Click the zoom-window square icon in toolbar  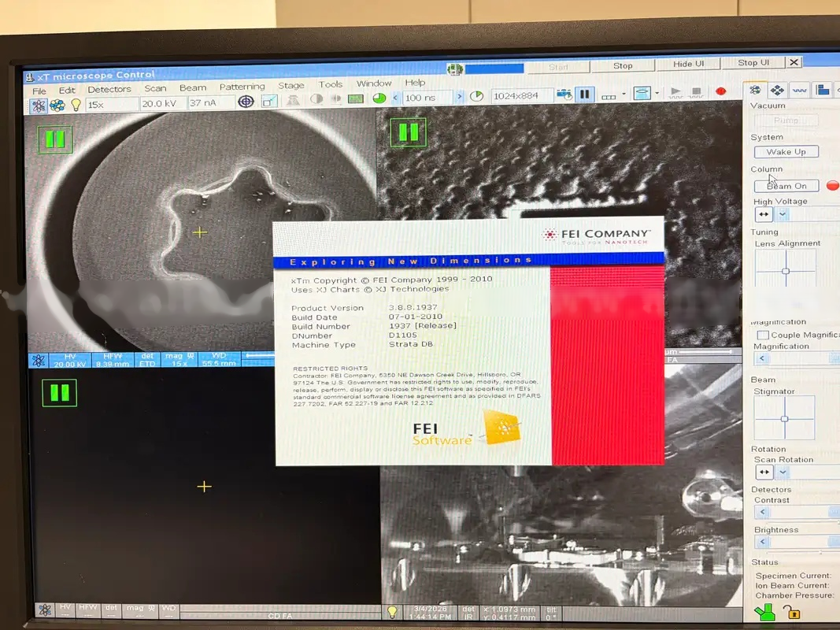(269, 101)
